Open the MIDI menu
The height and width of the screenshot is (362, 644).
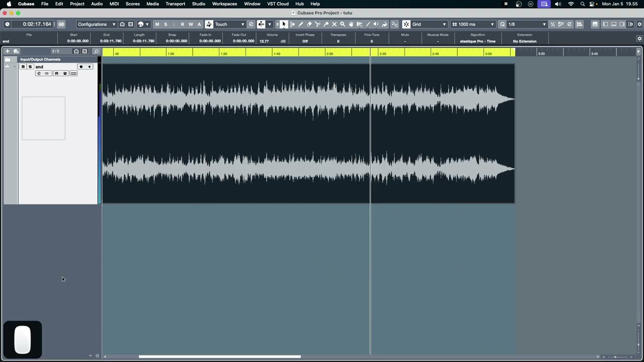coord(114,4)
